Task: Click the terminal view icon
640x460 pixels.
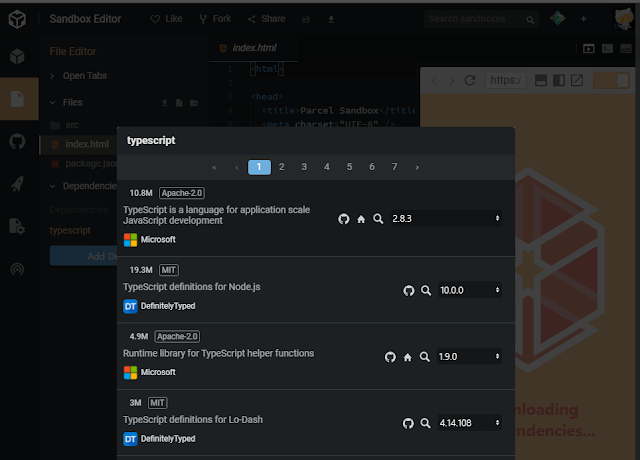Action: (607, 49)
